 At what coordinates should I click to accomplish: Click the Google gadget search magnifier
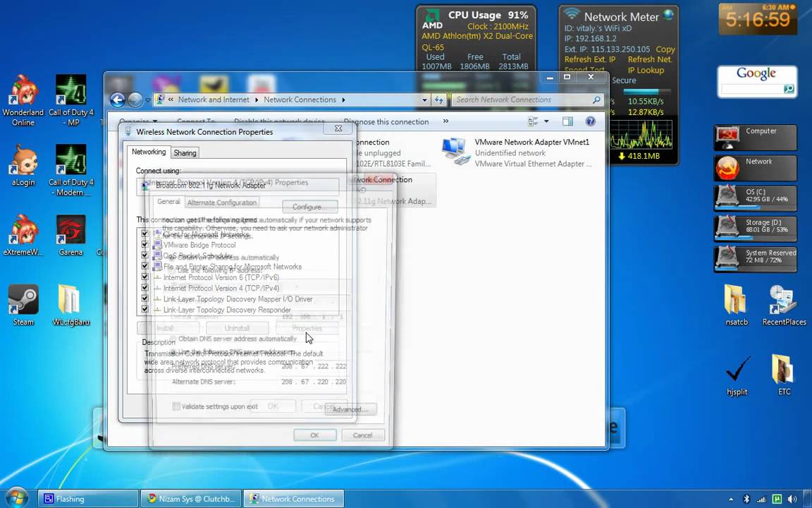point(789,89)
